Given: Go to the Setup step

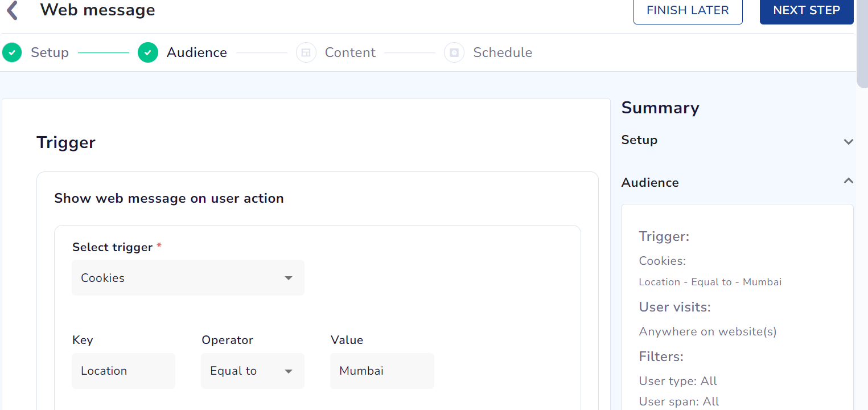Looking at the screenshot, I should (50, 53).
